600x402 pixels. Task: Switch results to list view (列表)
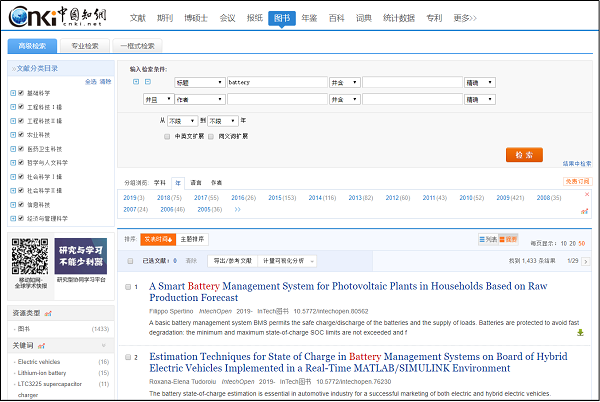pyautogui.click(x=487, y=240)
